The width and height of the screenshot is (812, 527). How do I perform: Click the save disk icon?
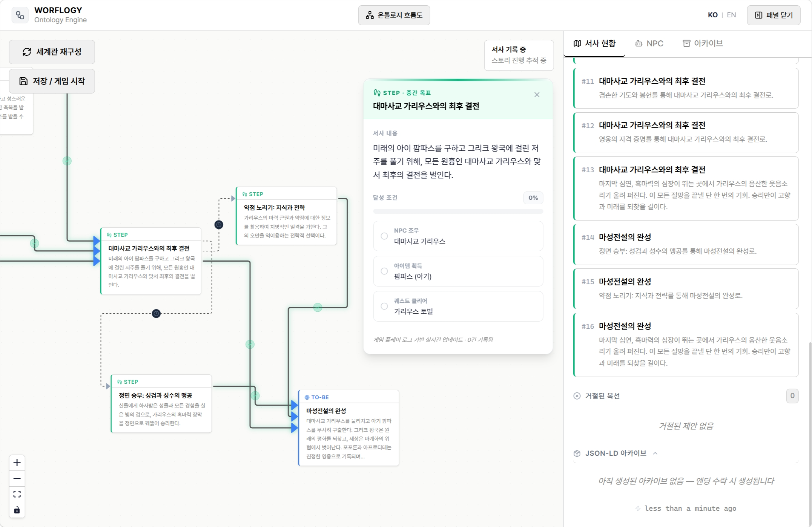[x=23, y=81]
